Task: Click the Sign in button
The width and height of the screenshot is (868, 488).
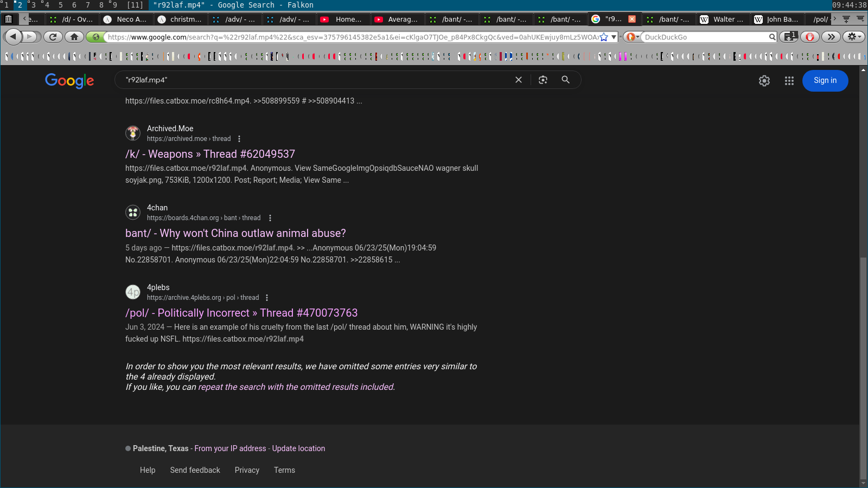Action: tap(825, 81)
